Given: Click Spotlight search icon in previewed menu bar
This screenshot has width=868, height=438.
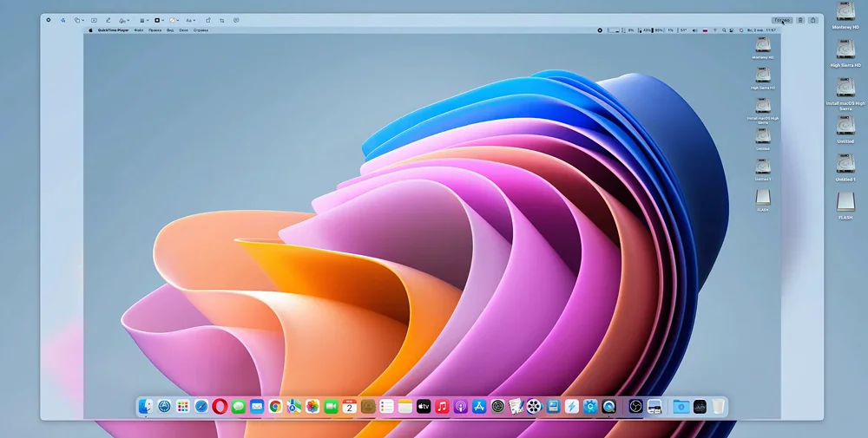Looking at the screenshot, I should point(724,30).
